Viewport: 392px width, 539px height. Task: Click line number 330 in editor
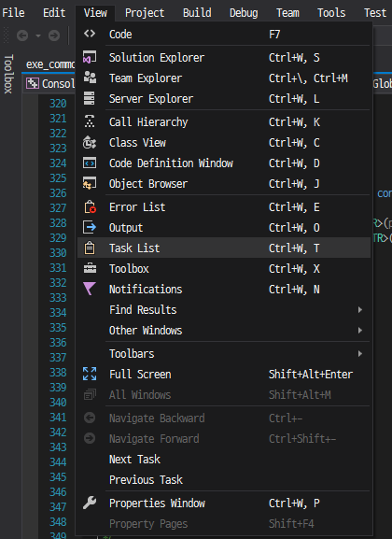pos(58,252)
